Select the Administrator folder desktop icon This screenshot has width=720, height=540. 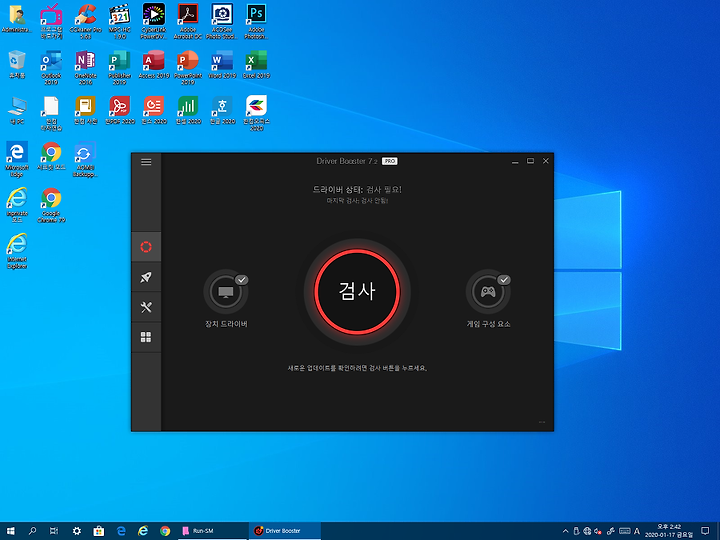click(17, 18)
